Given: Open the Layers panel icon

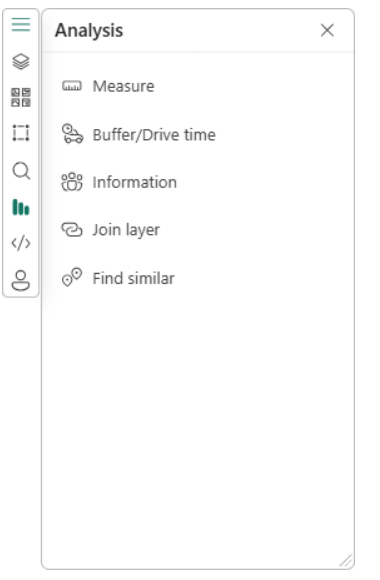Looking at the screenshot, I should [21, 61].
